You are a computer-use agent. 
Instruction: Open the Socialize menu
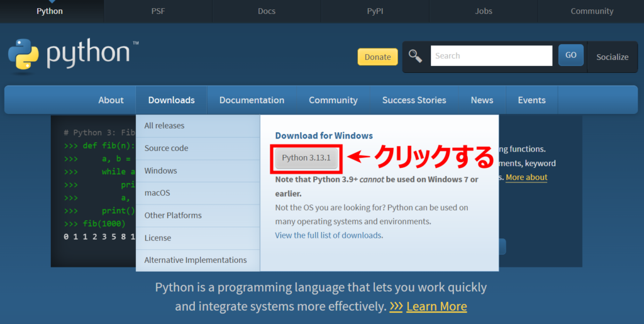[x=613, y=57]
